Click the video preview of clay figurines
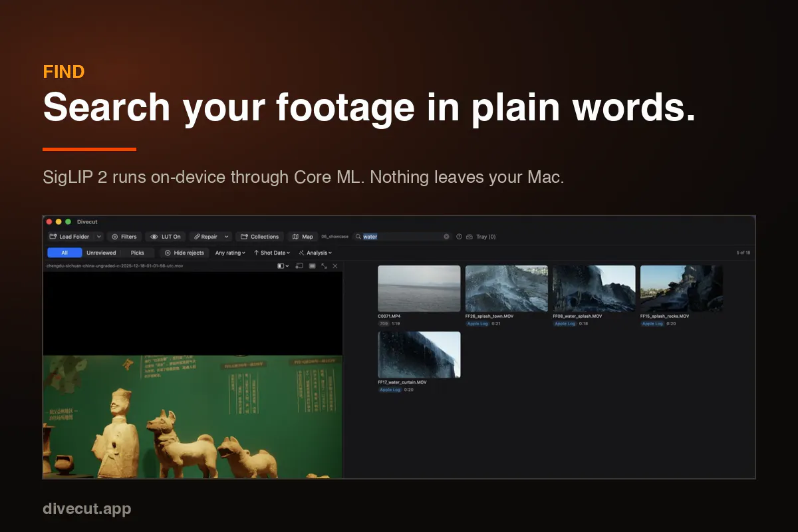This screenshot has width=798, height=532. (193, 416)
